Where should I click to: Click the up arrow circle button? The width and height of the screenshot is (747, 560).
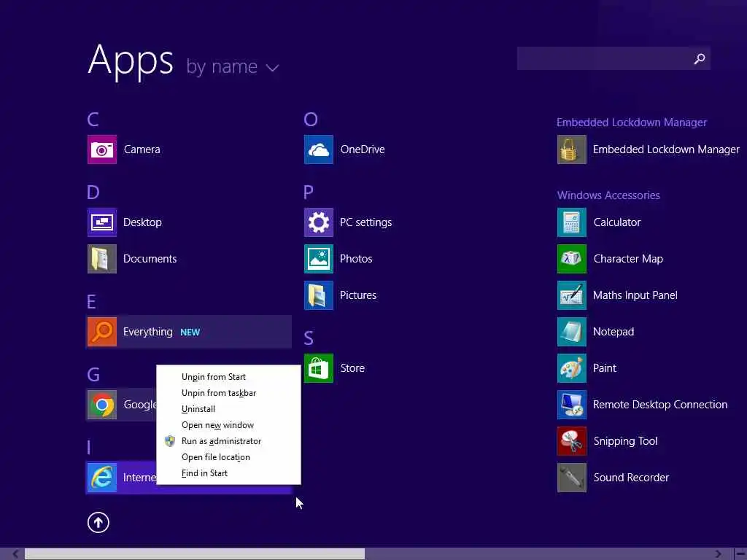98,522
